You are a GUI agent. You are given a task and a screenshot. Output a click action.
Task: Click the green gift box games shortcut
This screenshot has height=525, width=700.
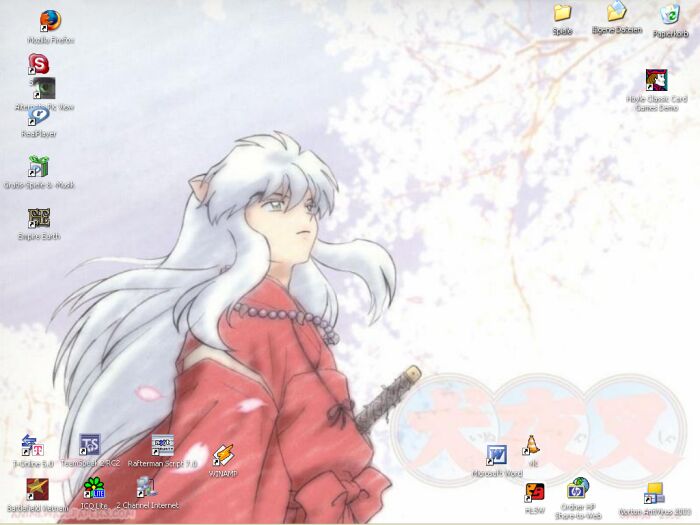pos(39,166)
